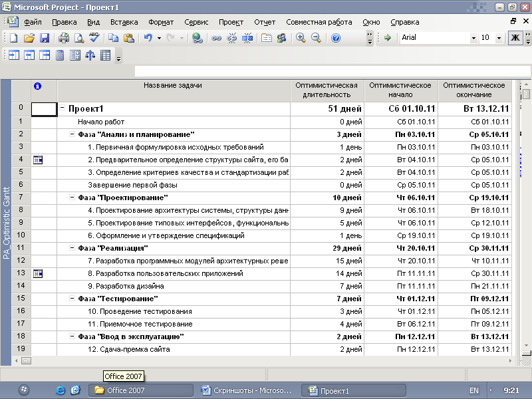The width and height of the screenshot is (532, 399).
Task: Click the Название задачи column header
Action: (173, 85)
